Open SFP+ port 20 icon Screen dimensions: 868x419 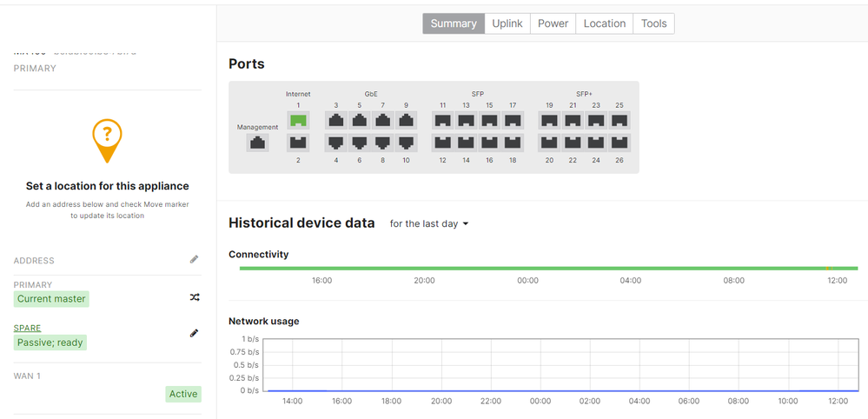coord(549,143)
